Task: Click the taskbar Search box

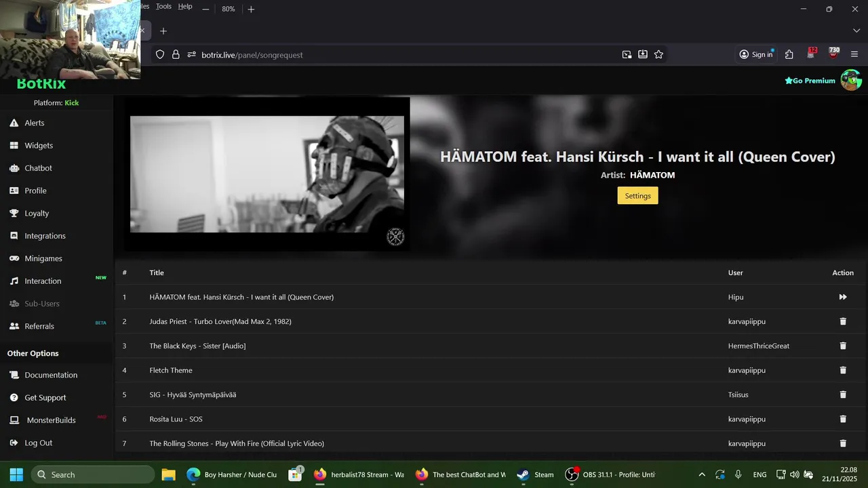Action: click(93, 474)
